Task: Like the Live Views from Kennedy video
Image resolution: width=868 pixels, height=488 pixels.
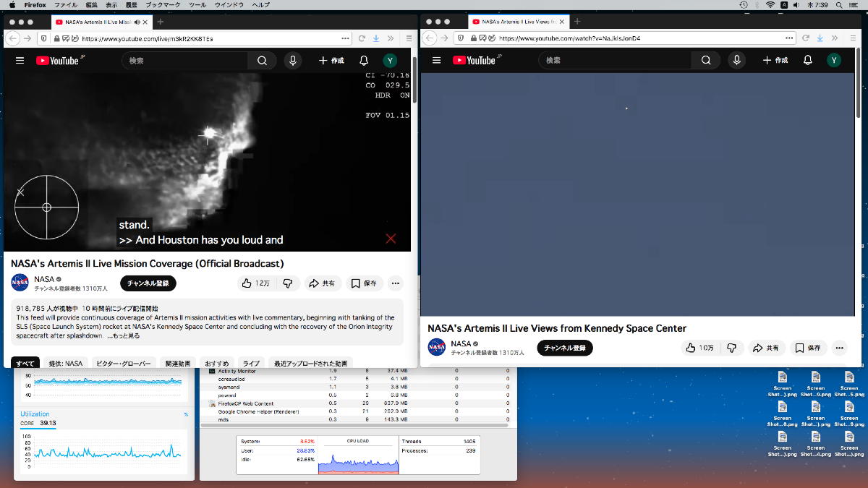Action: pos(700,348)
